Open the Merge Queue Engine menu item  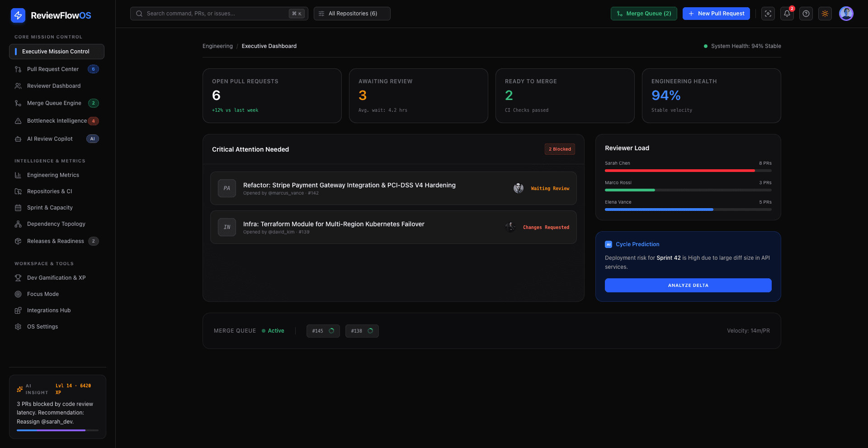[x=57, y=103]
